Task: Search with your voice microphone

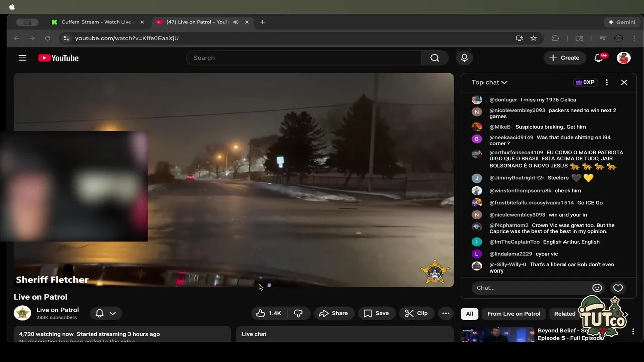Action: click(x=464, y=58)
